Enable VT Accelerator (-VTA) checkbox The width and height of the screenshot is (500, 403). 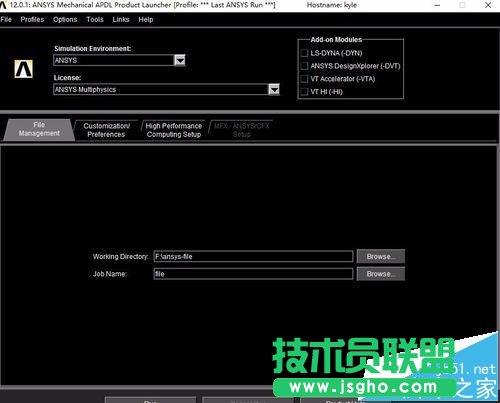[304, 79]
